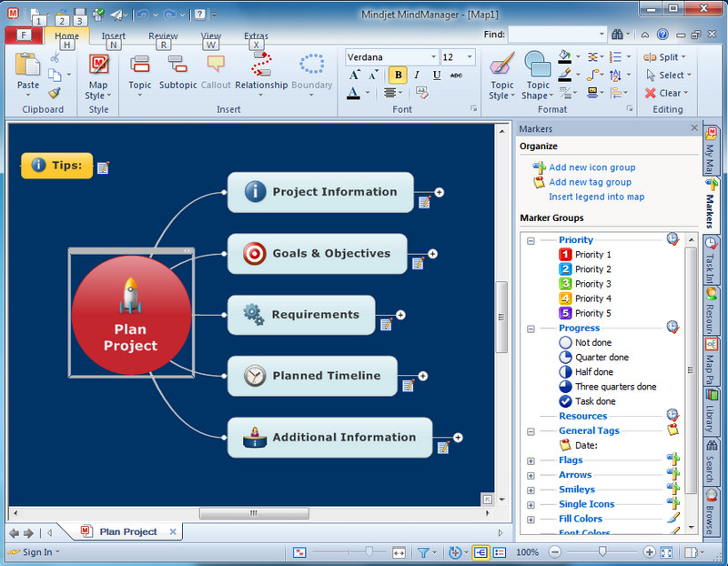This screenshot has height=566, width=728.
Task: Insert a Subtopic from the ribbon
Action: pos(177,66)
